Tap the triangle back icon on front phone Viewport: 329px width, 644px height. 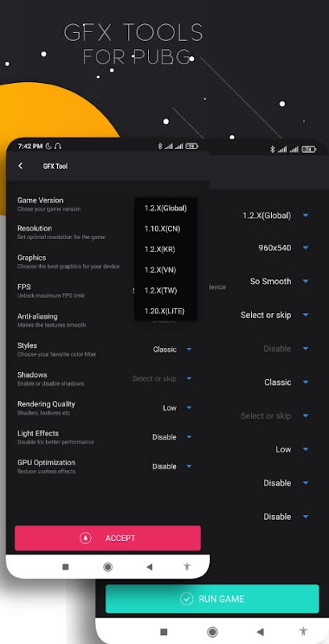pos(150,567)
